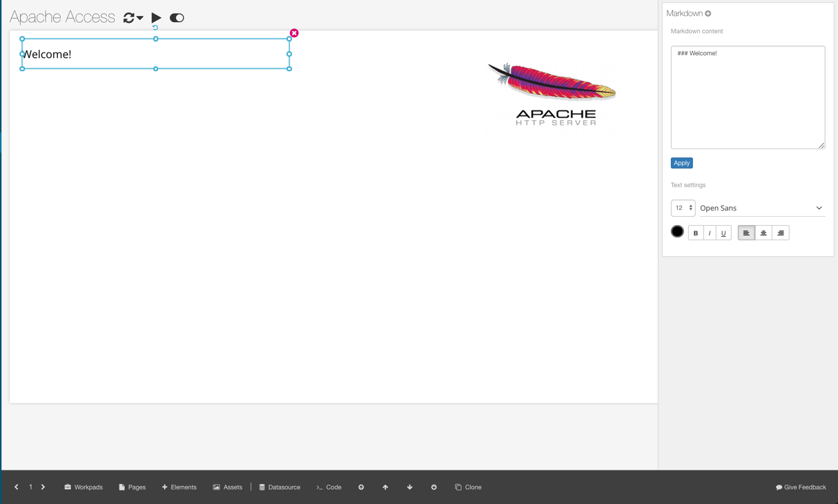Open the Code editor

[329, 487]
